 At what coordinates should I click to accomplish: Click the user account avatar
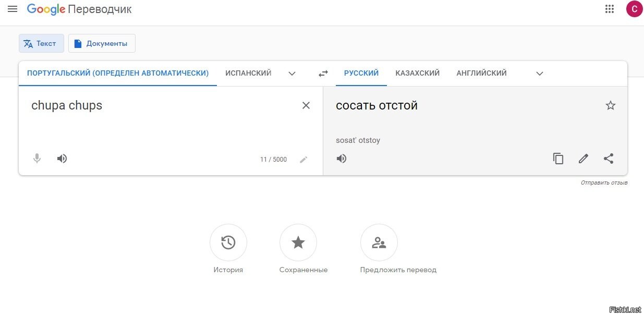pos(634,9)
